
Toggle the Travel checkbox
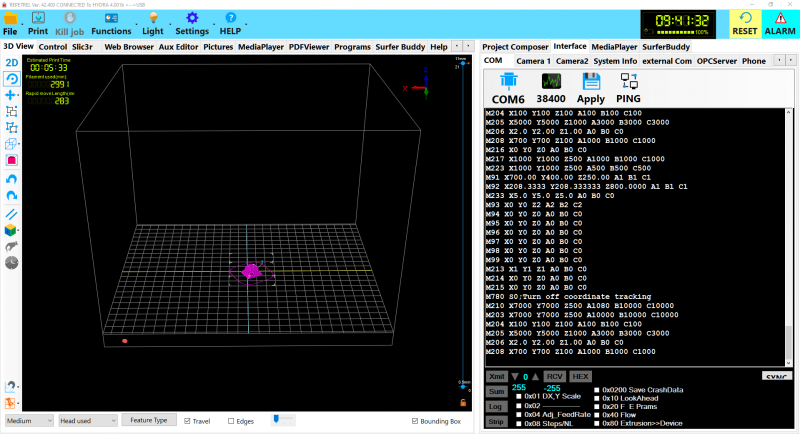[x=187, y=421]
